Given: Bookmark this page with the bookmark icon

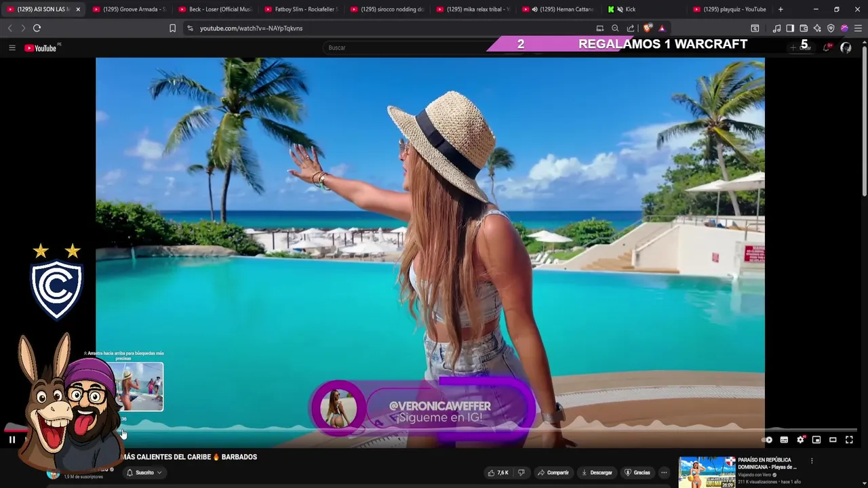Looking at the screenshot, I should click(x=172, y=28).
